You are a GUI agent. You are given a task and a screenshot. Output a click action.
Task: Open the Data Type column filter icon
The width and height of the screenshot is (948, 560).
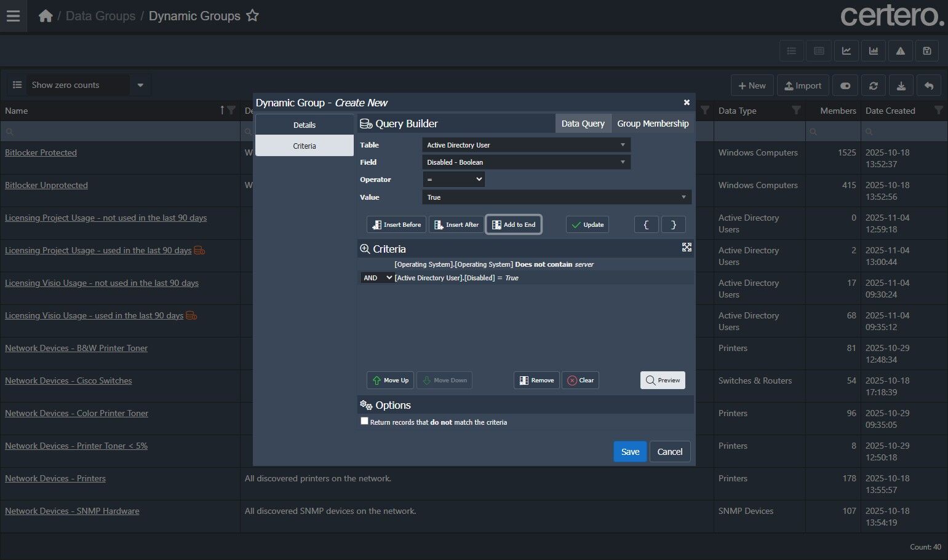796,111
